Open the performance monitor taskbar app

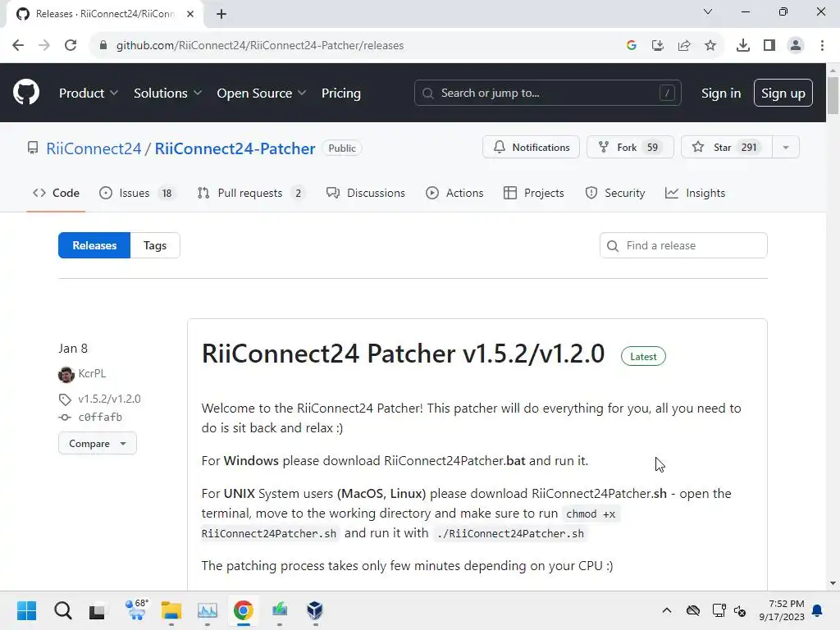[x=208, y=610]
